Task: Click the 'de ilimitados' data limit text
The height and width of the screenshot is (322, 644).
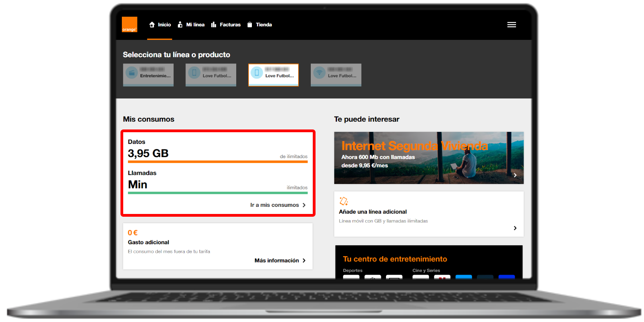Action: pyautogui.click(x=293, y=156)
